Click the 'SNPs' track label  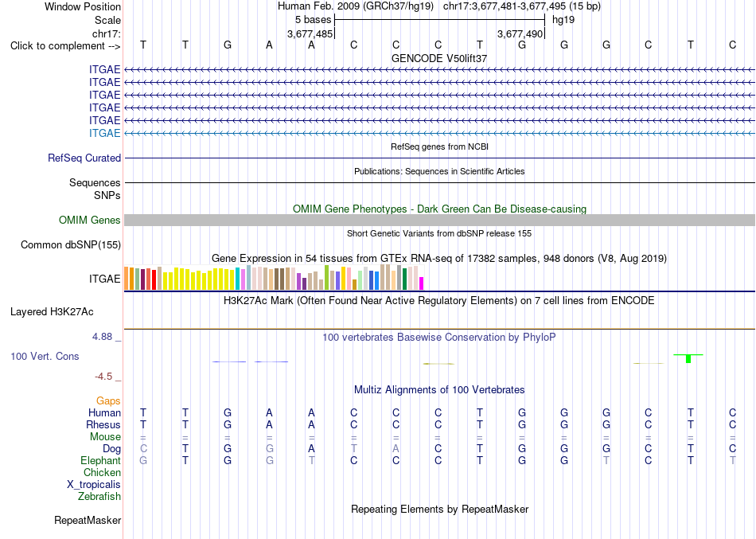tap(107, 195)
